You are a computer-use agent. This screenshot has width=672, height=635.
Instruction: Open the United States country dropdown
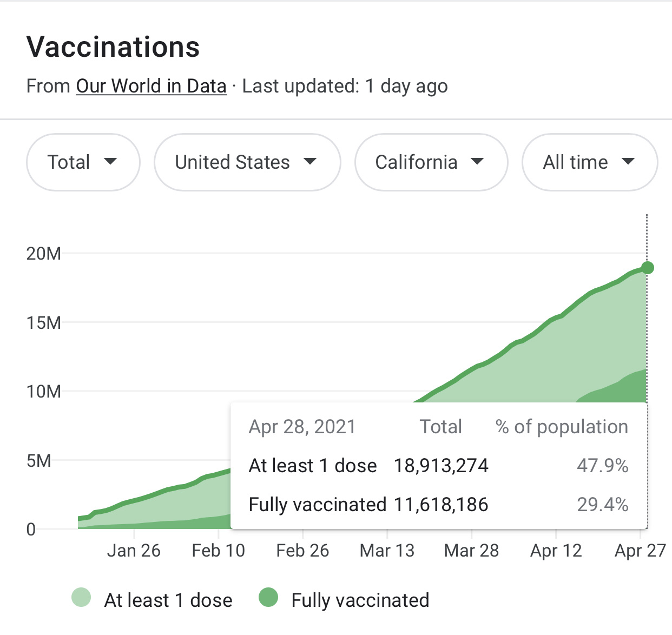click(247, 162)
